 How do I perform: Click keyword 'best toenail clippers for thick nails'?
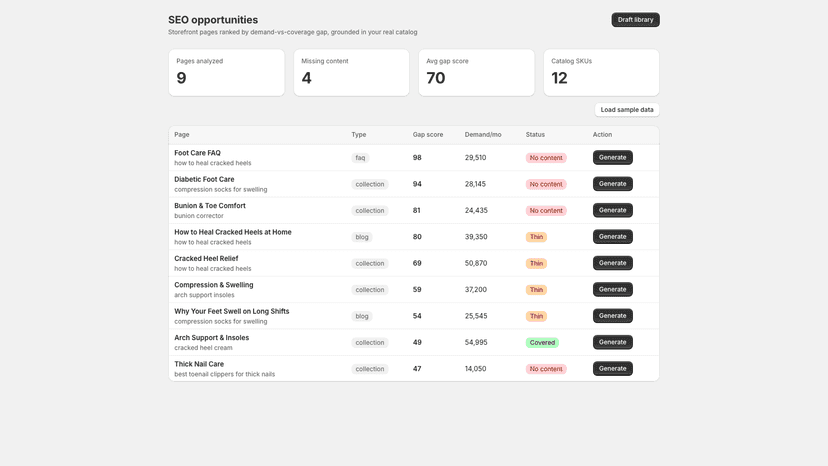[x=224, y=375]
